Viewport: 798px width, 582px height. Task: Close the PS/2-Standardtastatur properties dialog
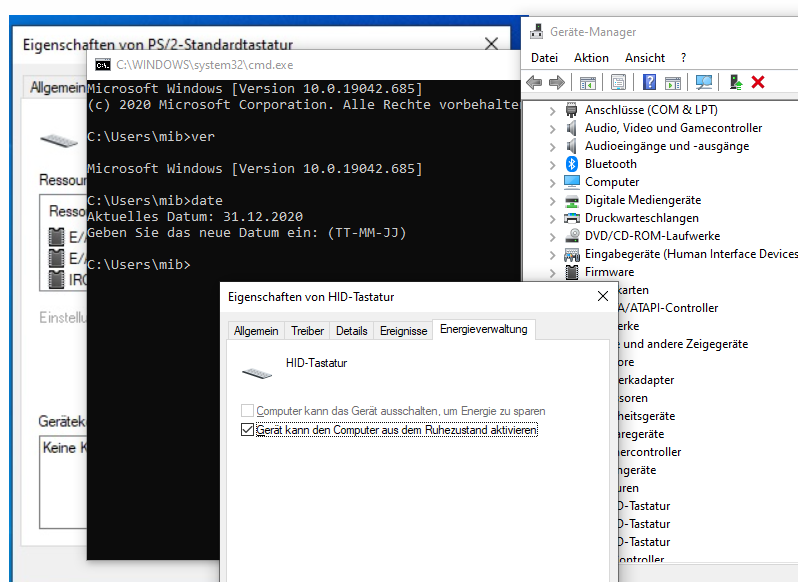click(491, 44)
